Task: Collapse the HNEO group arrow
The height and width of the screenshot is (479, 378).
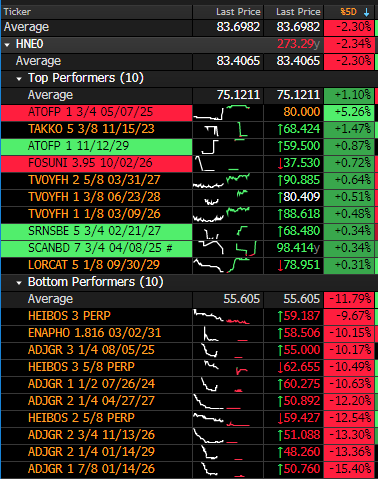Action: pyautogui.click(x=7, y=44)
